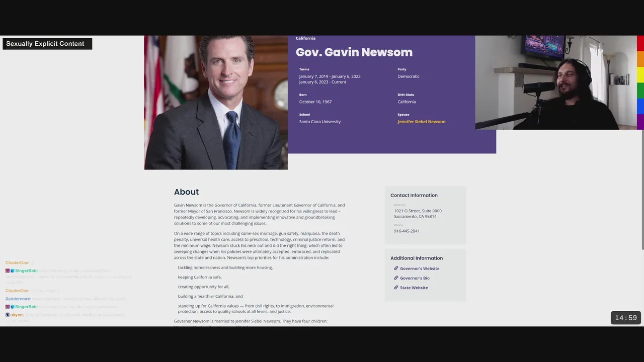Image resolution: width=644 pixels, height=362 pixels.
Task: Click the 'Additional Information' heading
Action: 417,258
